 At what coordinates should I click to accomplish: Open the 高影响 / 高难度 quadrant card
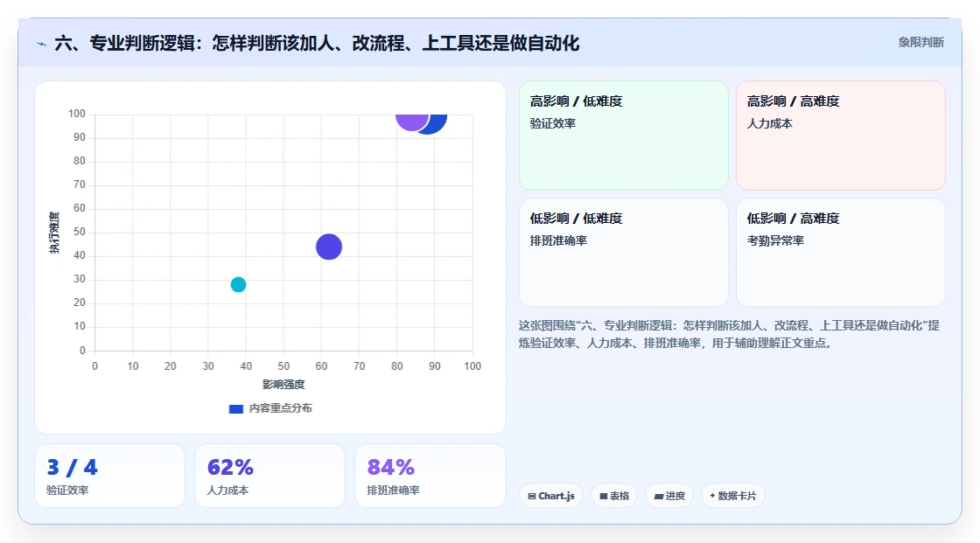point(841,135)
